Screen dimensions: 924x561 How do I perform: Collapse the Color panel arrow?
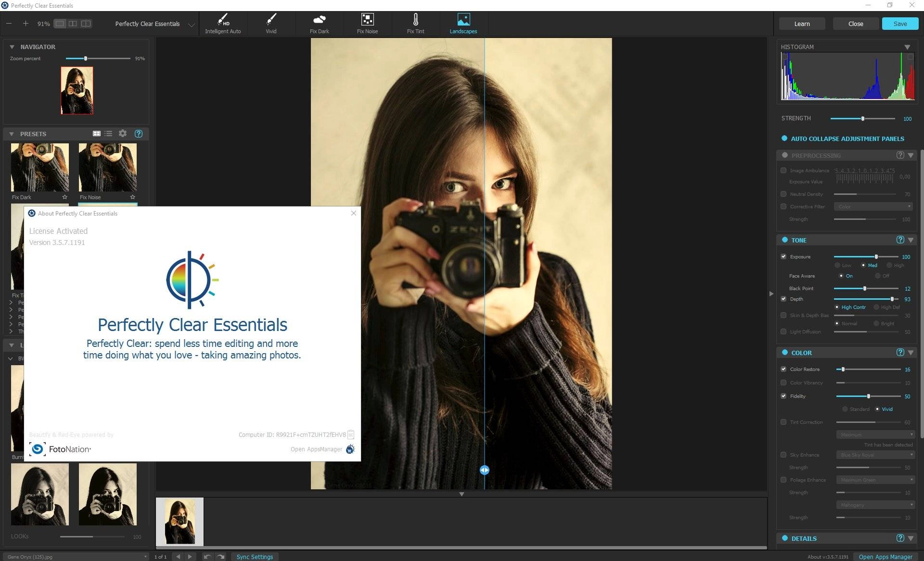(x=911, y=352)
